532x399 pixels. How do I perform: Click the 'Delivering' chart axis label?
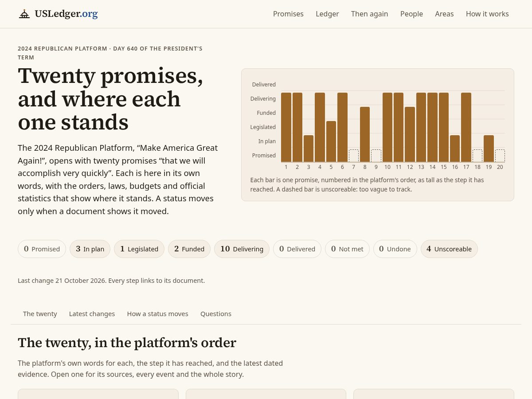click(x=263, y=98)
